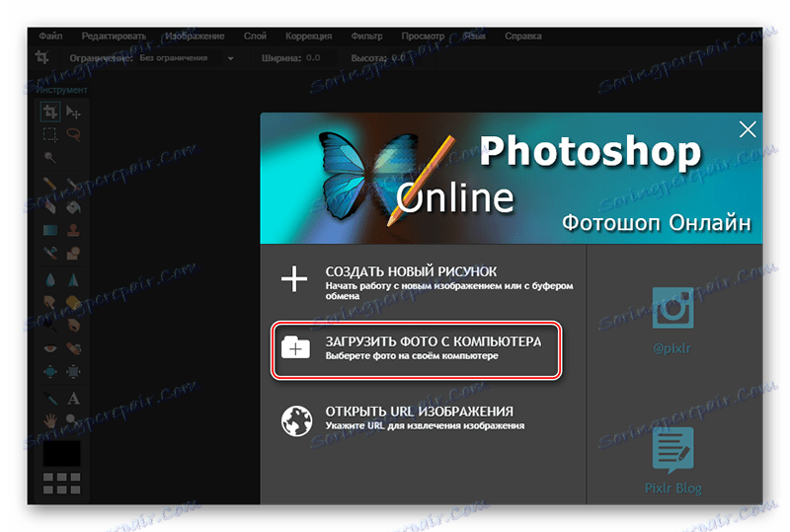Select the Sharpen triangle tool

pos(73,279)
